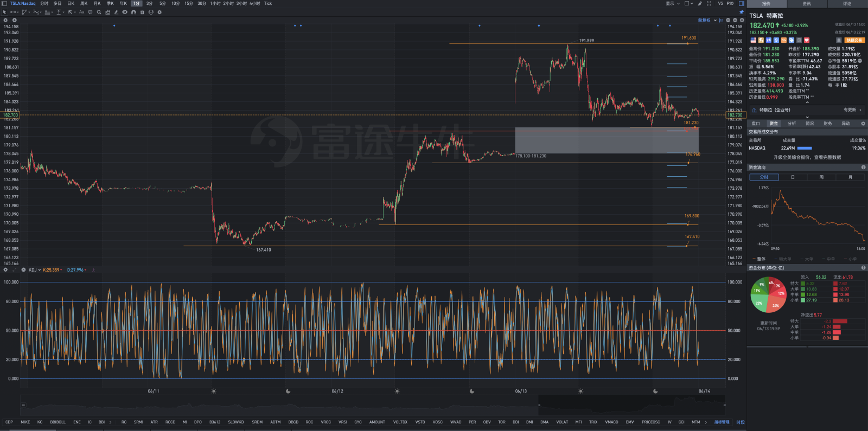Switch to 5分 timeframe
This screenshot has width=868, height=431.
(x=162, y=3)
